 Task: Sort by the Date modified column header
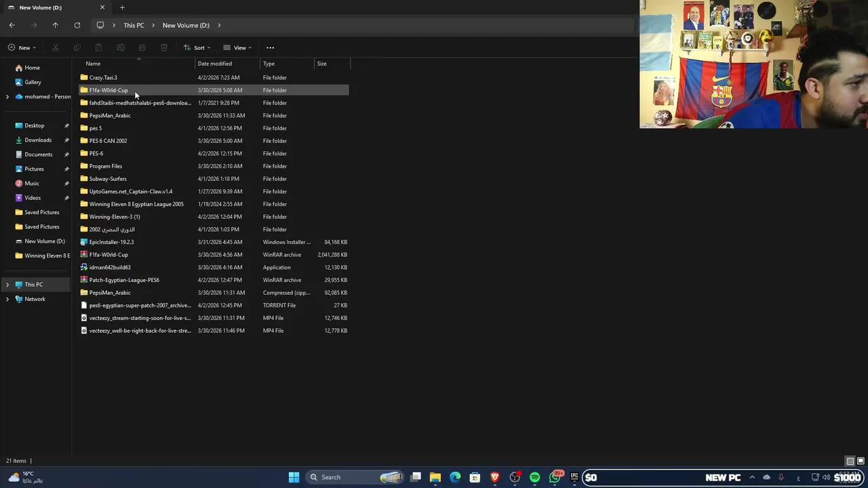(x=228, y=64)
